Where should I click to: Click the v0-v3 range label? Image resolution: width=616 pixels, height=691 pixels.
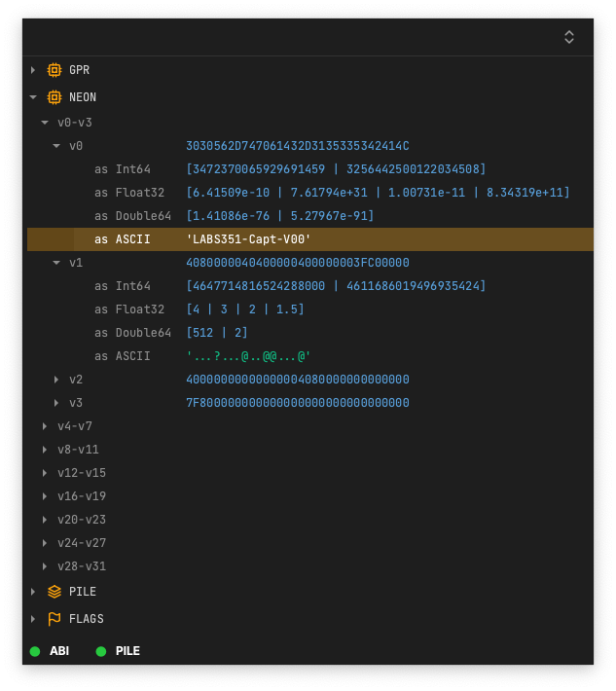75,123
